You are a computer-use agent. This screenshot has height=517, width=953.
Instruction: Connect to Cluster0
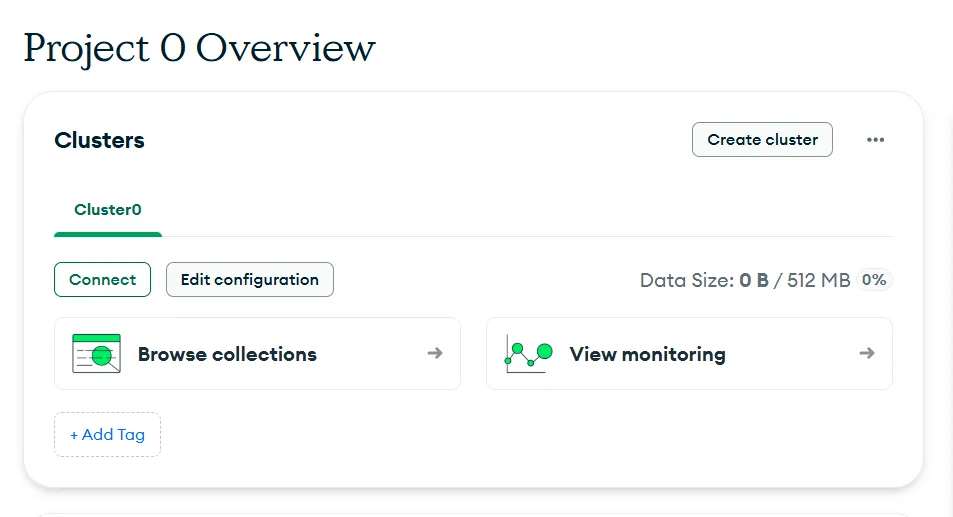pyautogui.click(x=102, y=279)
